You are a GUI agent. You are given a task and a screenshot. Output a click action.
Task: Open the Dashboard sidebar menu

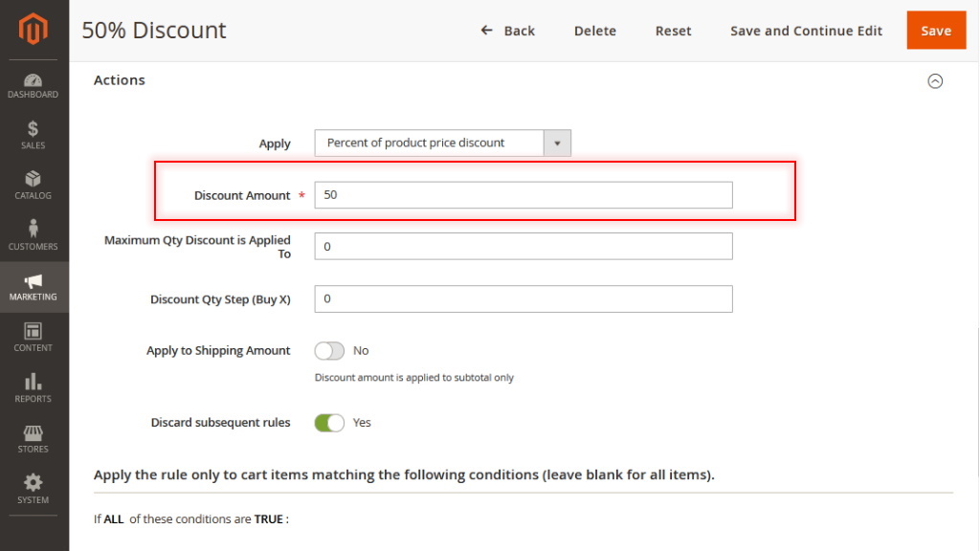[x=33, y=85]
